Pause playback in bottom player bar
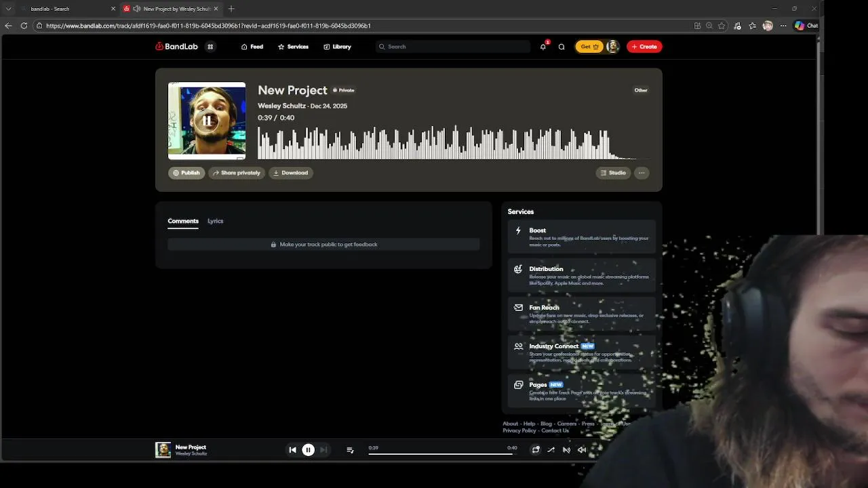Viewport: 868px width, 488px height. coord(308,449)
